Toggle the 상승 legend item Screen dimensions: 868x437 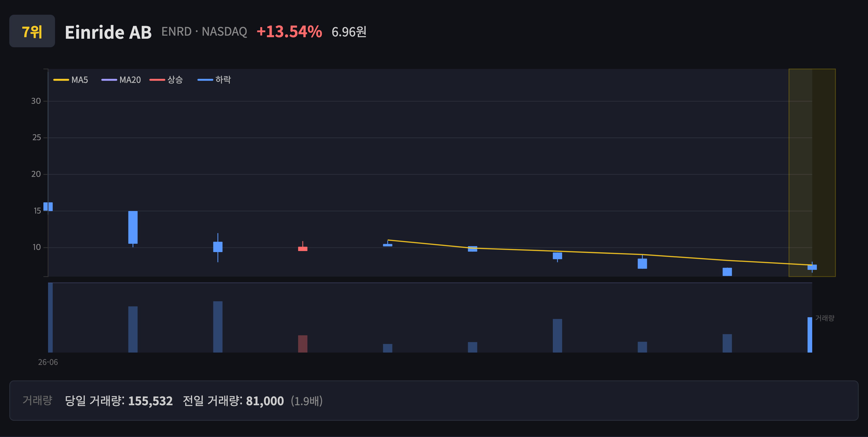pyautogui.click(x=166, y=80)
